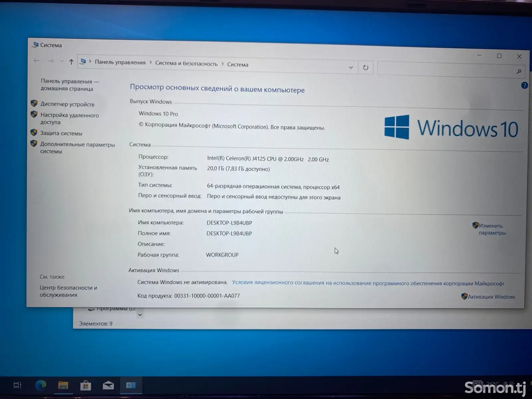
Task: Select product code '00331-10000-00001-AA077'
Action: 207,296
